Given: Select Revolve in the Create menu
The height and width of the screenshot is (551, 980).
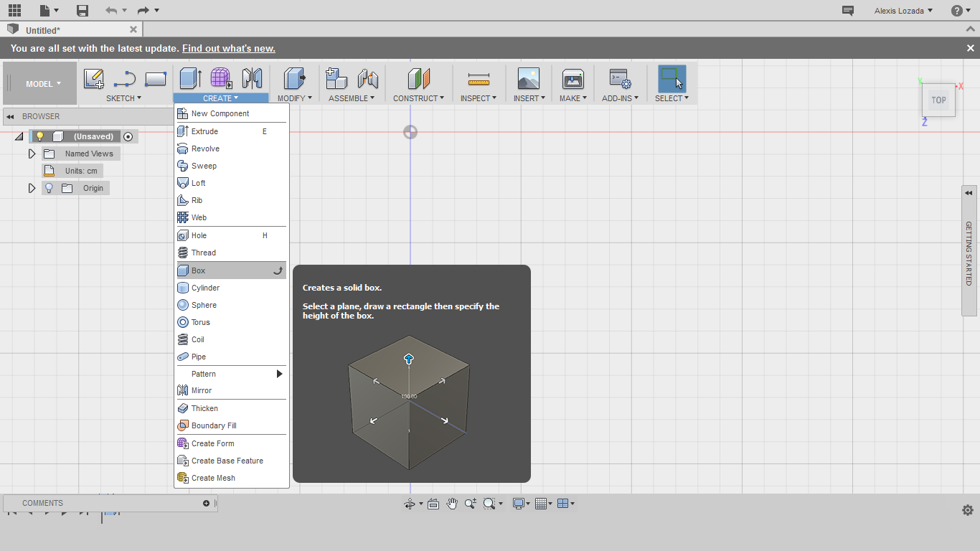Looking at the screenshot, I should [x=205, y=149].
